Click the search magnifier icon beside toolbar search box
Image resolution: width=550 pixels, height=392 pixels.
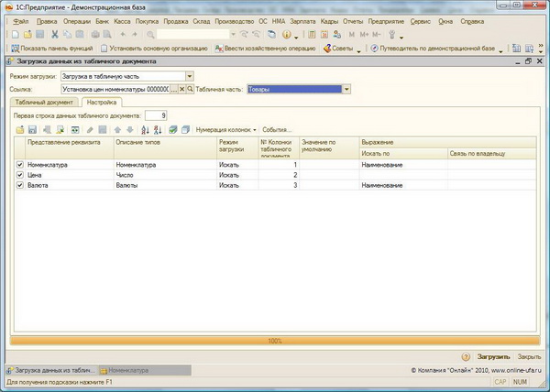coord(150,34)
